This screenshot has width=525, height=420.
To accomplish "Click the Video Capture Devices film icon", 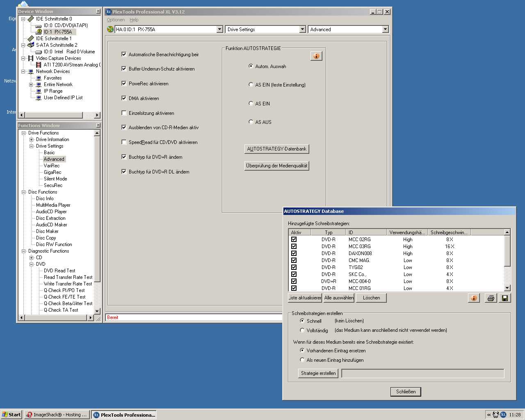I will coord(31,58).
